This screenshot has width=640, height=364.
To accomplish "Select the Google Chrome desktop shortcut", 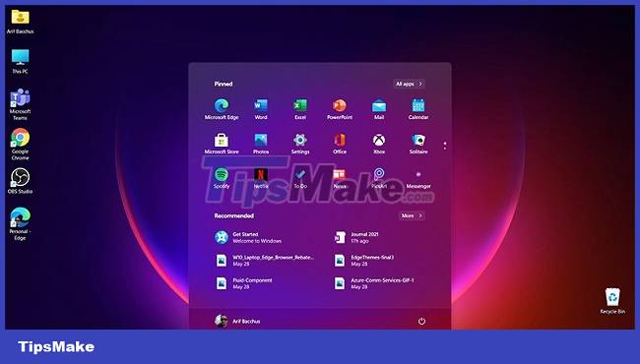I will click(20, 144).
